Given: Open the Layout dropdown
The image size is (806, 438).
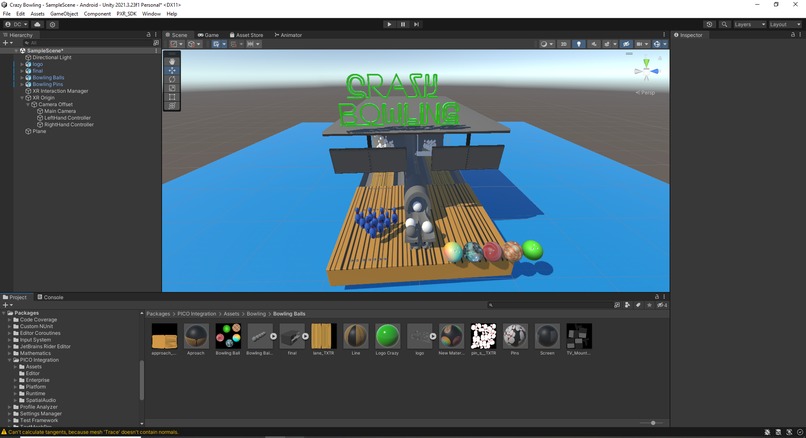Looking at the screenshot, I should coord(785,24).
